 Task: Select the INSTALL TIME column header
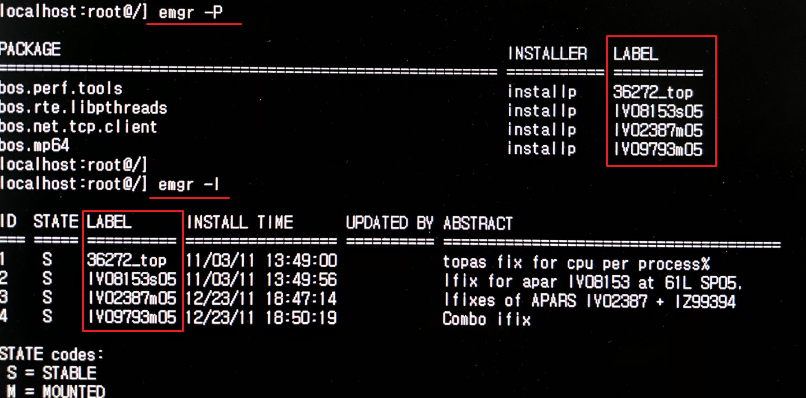point(240,222)
